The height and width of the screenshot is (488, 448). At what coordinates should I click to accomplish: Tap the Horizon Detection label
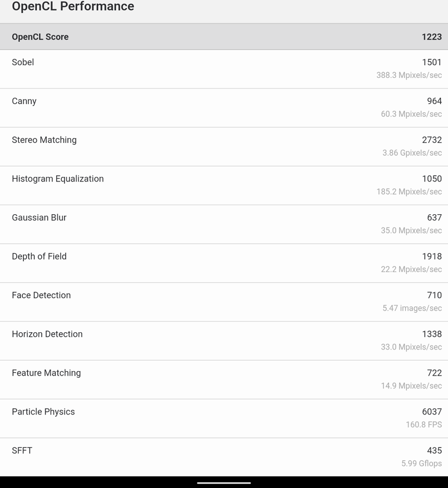(x=47, y=334)
